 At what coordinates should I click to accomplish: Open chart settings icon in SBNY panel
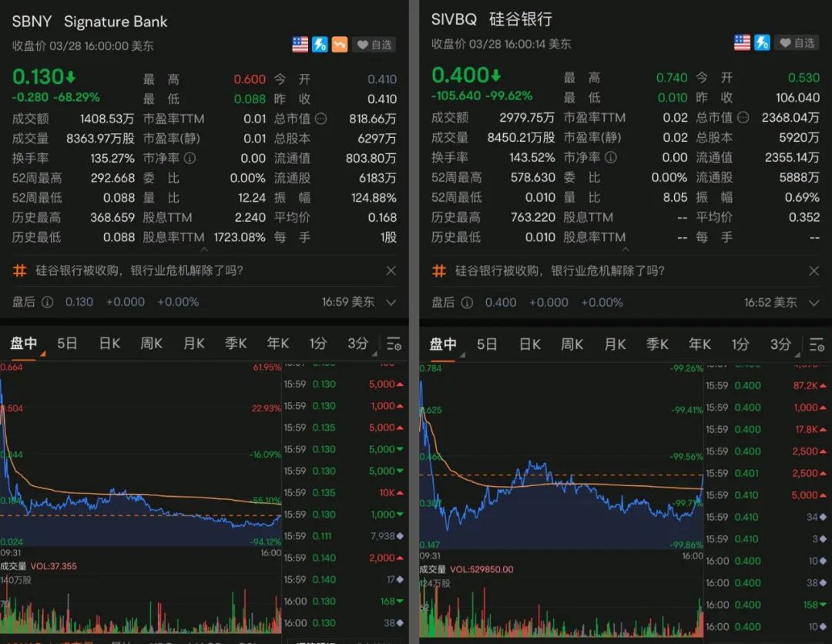(x=394, y=344)
